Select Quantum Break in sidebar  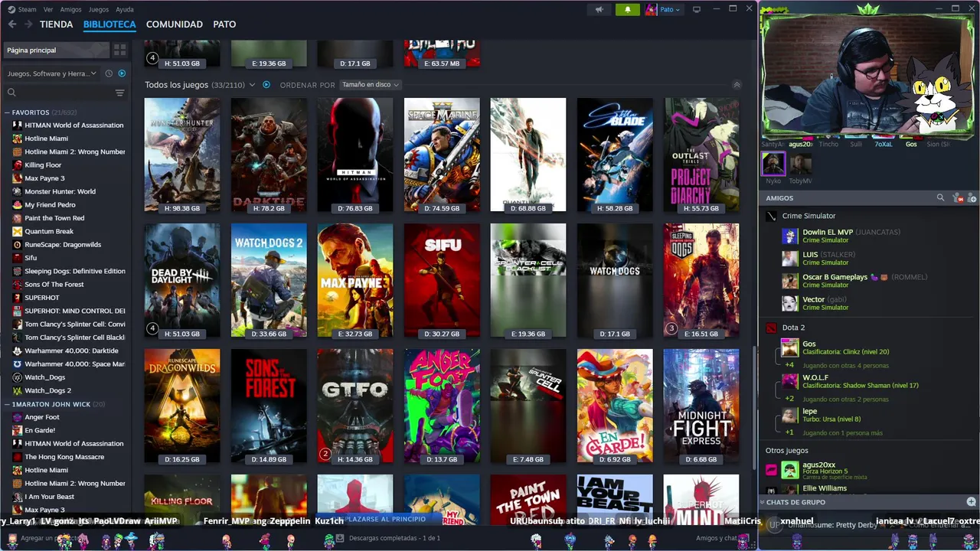pyautogui.click(x=67, y=231)
